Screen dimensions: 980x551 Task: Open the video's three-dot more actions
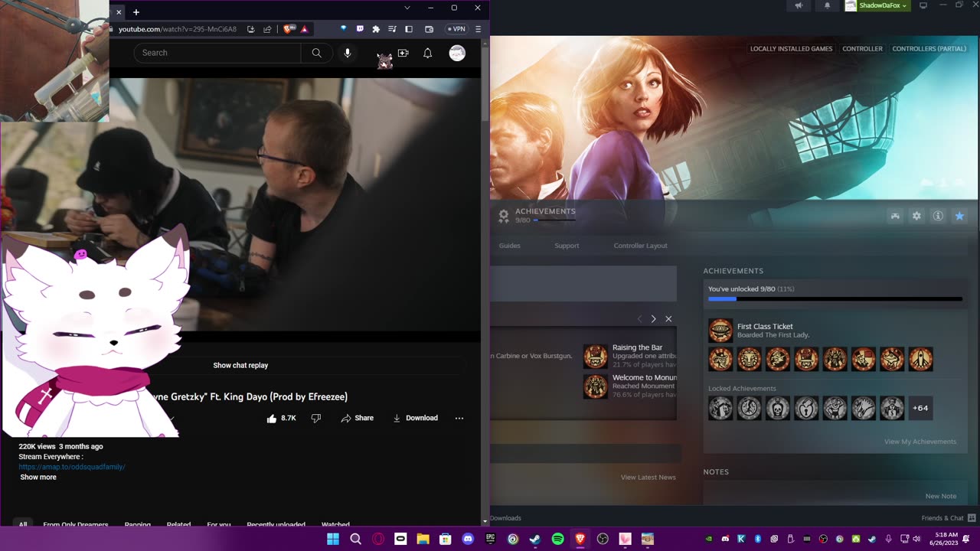tap(459, 418)
